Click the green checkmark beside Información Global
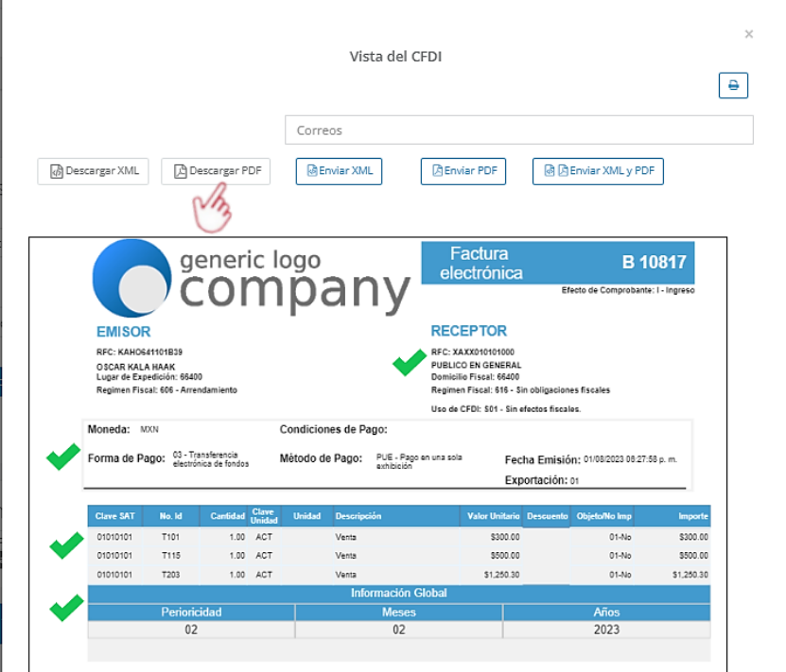The image size is (786, 672). [x=64, y=609]
